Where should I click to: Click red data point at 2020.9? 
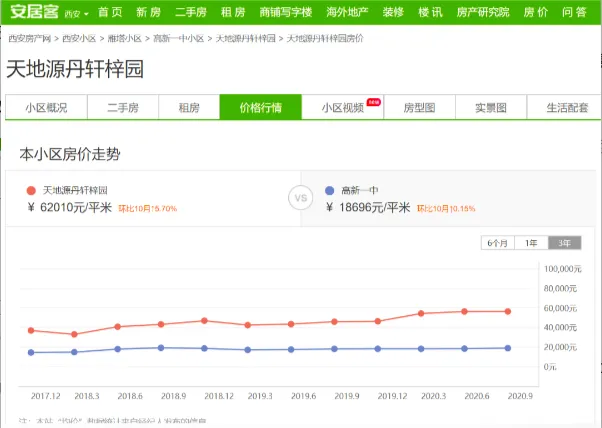pos(508,312)
